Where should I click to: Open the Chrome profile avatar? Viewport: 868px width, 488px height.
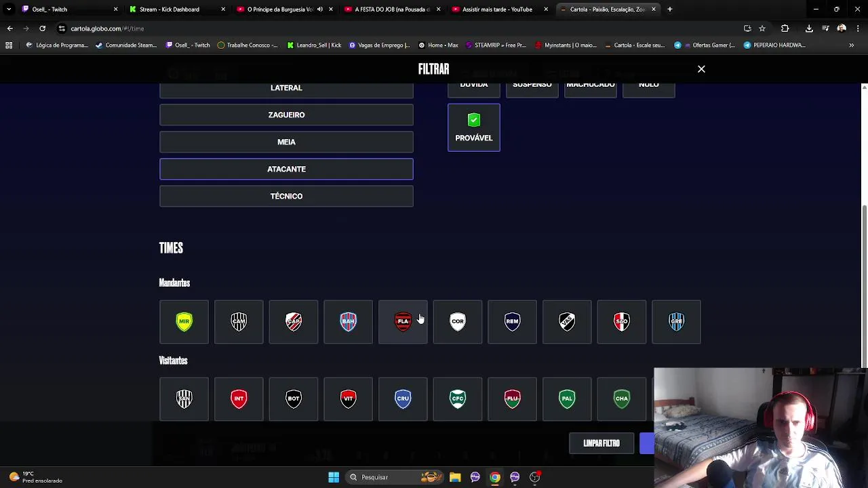[842, 28]
